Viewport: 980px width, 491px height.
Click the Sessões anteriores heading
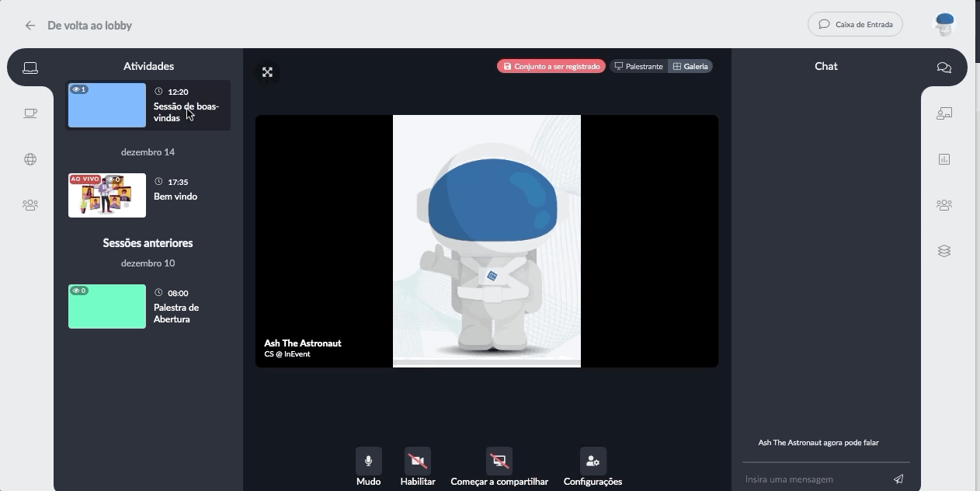[x=148, y=243]
